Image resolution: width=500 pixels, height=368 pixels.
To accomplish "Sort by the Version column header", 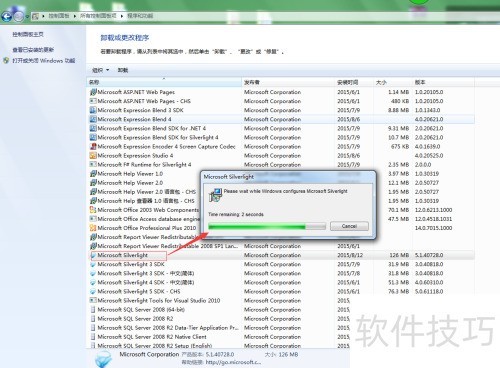I will [443, 82].
